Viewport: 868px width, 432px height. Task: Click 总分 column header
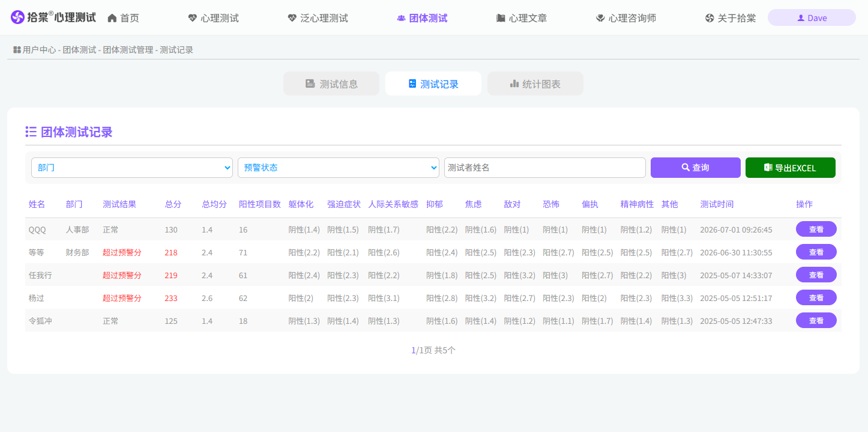(173, 204)
